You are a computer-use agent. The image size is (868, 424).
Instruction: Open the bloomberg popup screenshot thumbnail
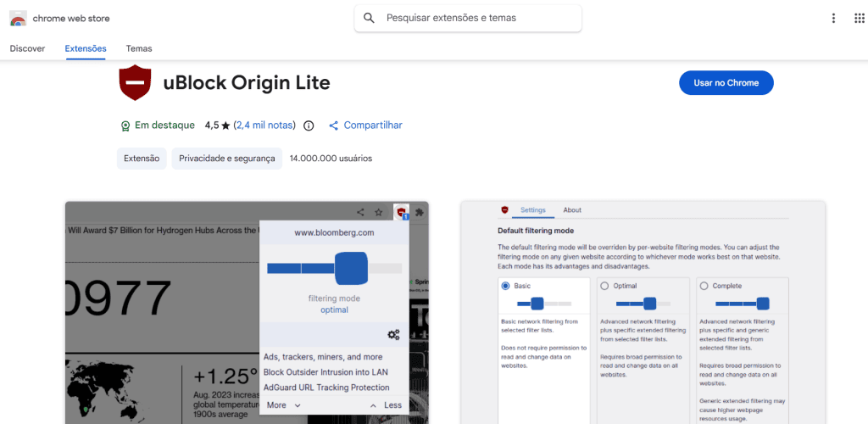click(x=247, y=312)
